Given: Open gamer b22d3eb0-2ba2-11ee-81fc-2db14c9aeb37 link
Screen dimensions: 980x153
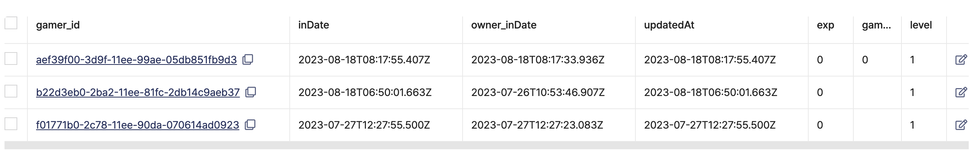Looking at the screenshot, I should (138, 93).
